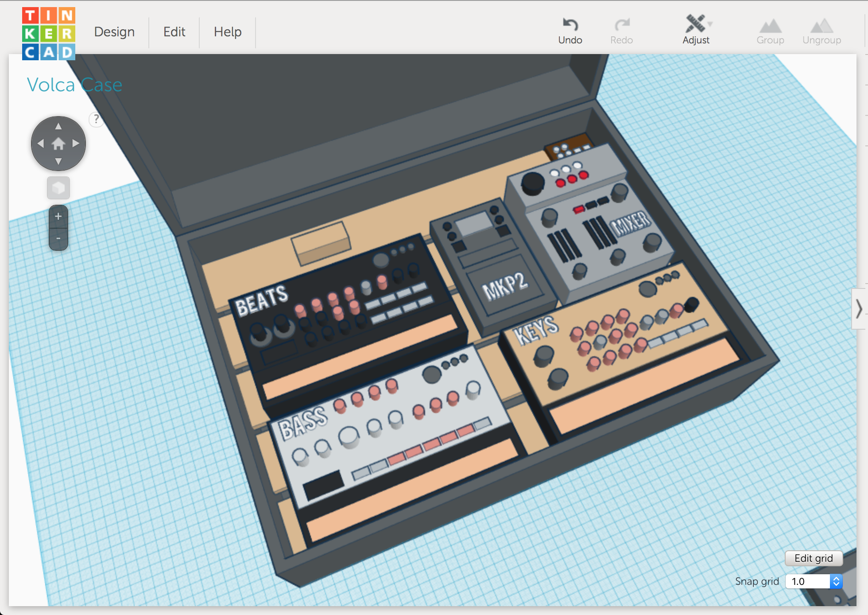Open the Edit menu
868x615 pixels.
174,32
